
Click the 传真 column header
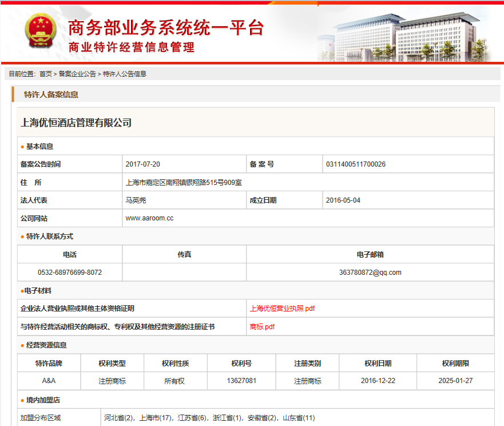(x=185, y=254)
